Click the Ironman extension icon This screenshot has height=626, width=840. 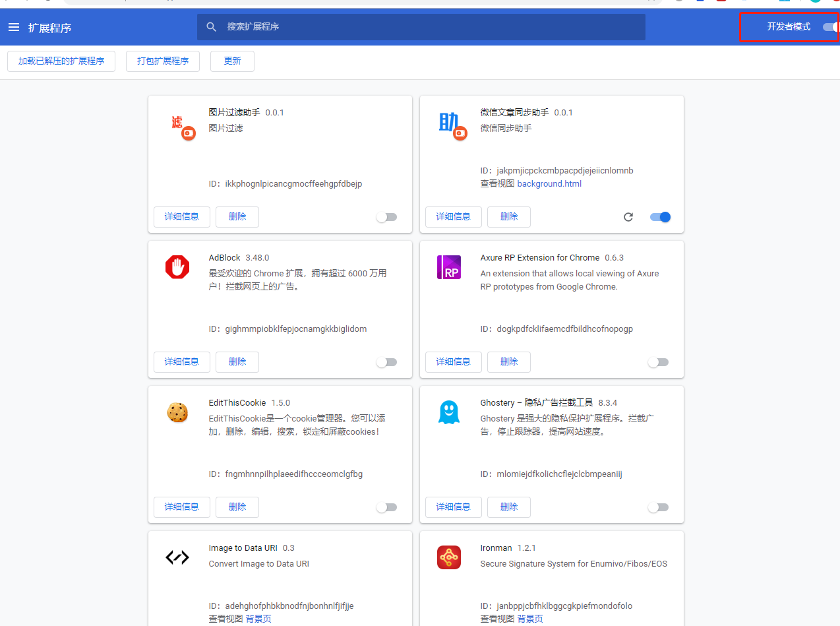[449, 557]
